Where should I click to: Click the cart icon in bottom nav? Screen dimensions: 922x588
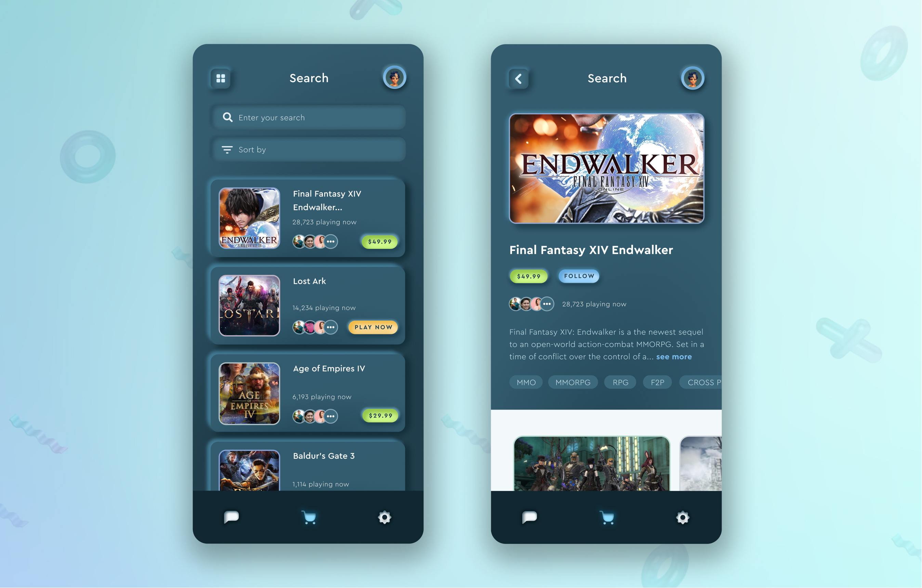coord(308,517)
